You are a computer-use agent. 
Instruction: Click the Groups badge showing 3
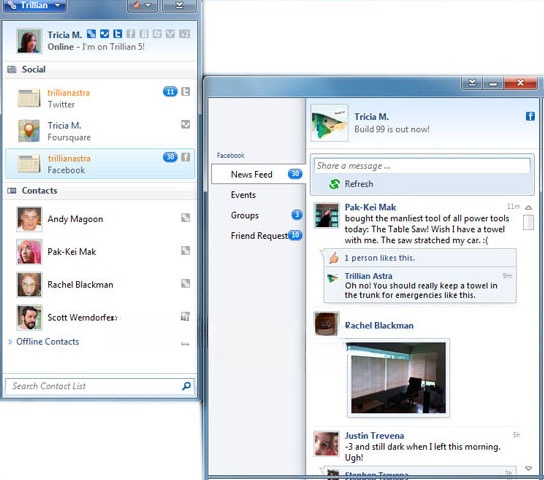[x=297, y=215]
